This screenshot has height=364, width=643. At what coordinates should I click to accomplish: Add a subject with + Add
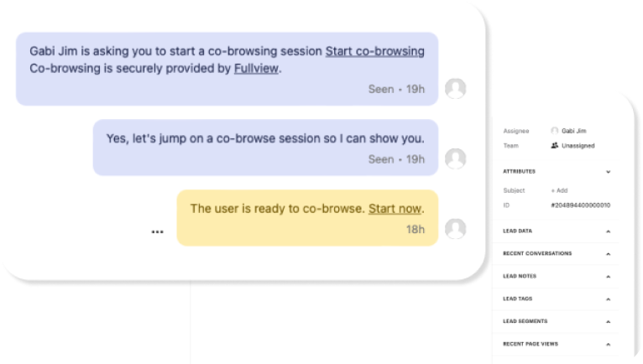point(559,190)
